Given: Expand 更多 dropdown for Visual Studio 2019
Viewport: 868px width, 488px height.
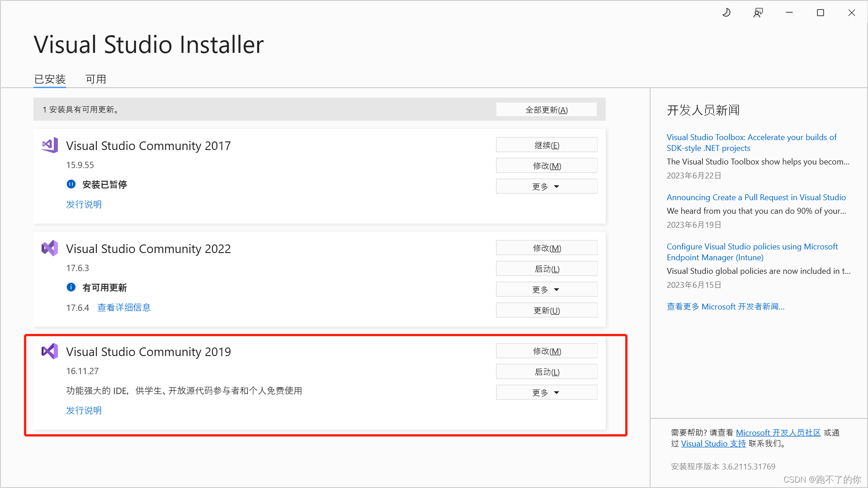Looking at the screenshot, I should (x=547, y=393).
